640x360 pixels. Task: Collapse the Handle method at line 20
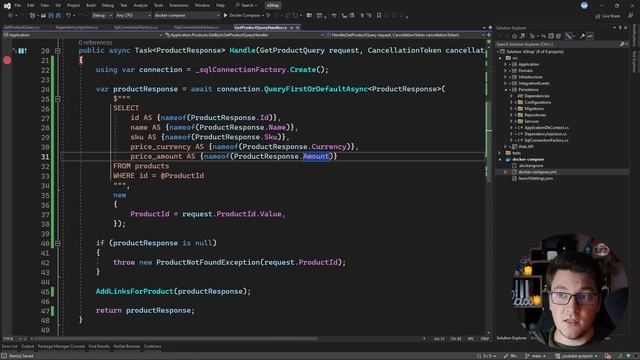click(58, 51)
